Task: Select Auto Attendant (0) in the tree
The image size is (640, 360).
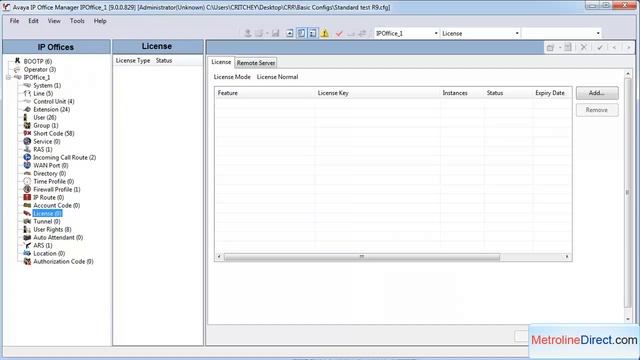Action: (x=58, y=237)
